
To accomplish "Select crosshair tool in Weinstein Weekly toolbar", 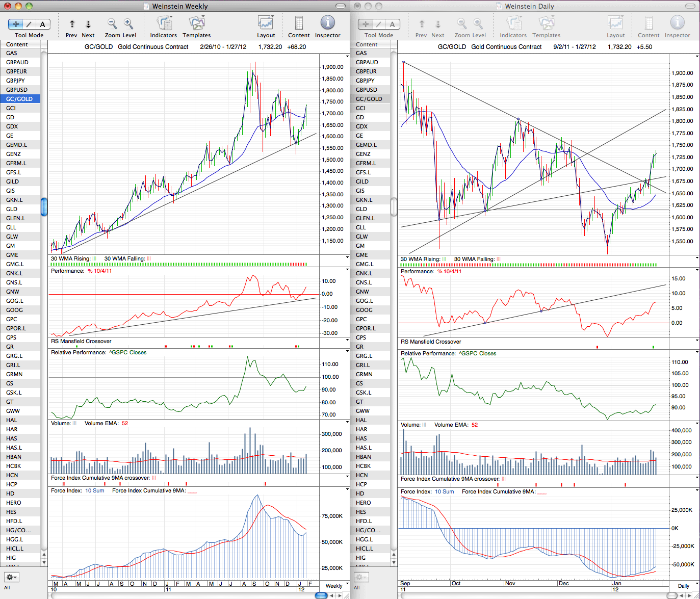I will 16,24.
